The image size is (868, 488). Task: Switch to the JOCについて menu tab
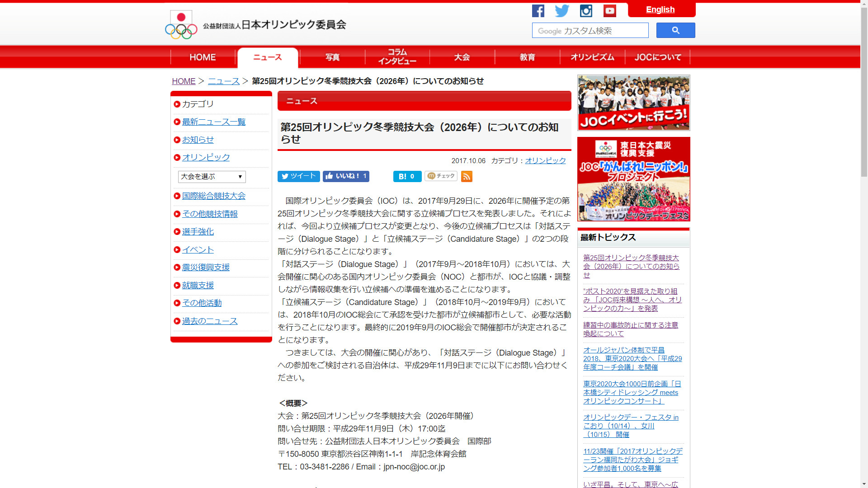[x=657, y=57]
